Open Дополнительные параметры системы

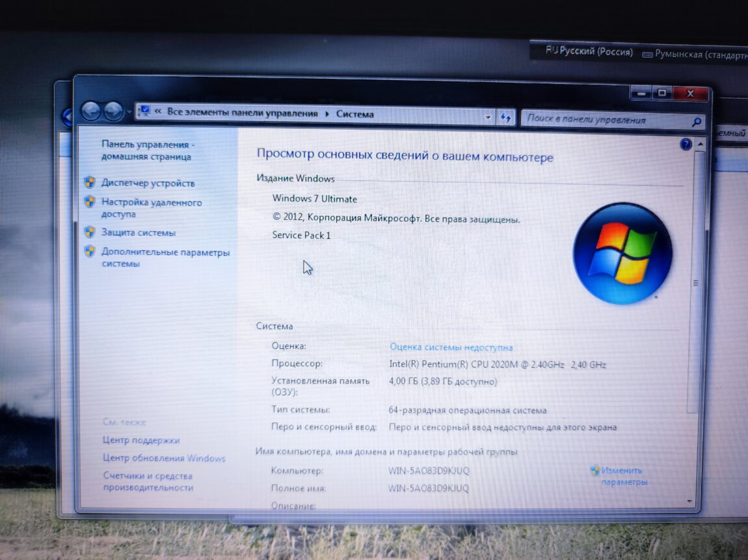165,258
